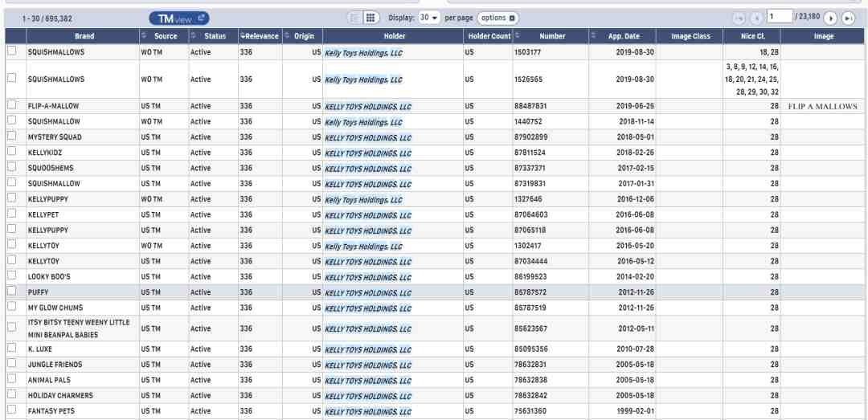Check the LOOKY BOO'S row checkbox
The width and height of the screenshot is (868, 420).
pos(11,275)
